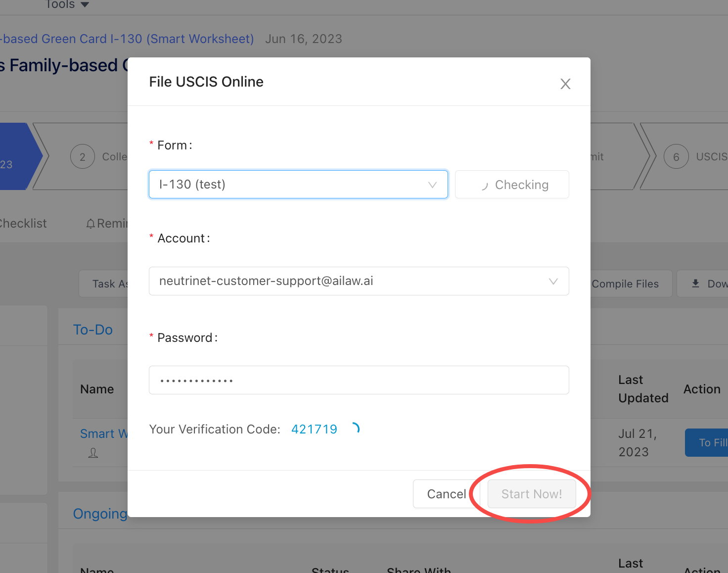
Task: Open the Tools menu dropdown
Action: [x=67, y=4]
